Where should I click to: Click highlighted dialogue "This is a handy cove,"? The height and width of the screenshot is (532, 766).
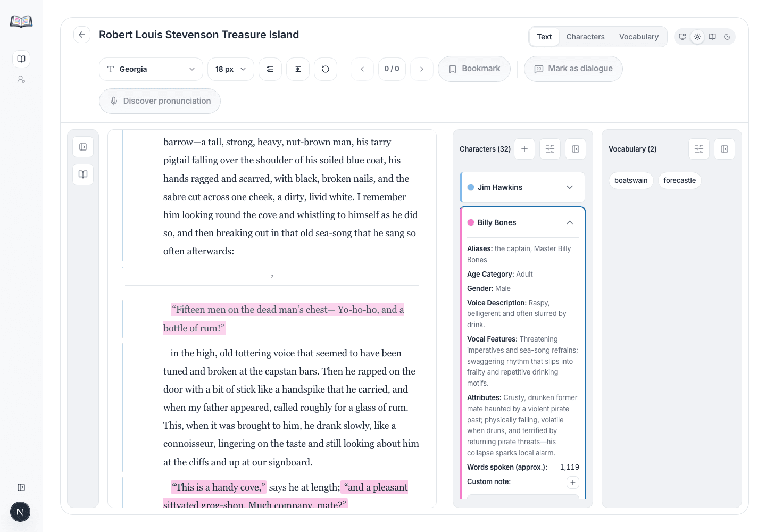pyautogui.click(x=219, y=487)
